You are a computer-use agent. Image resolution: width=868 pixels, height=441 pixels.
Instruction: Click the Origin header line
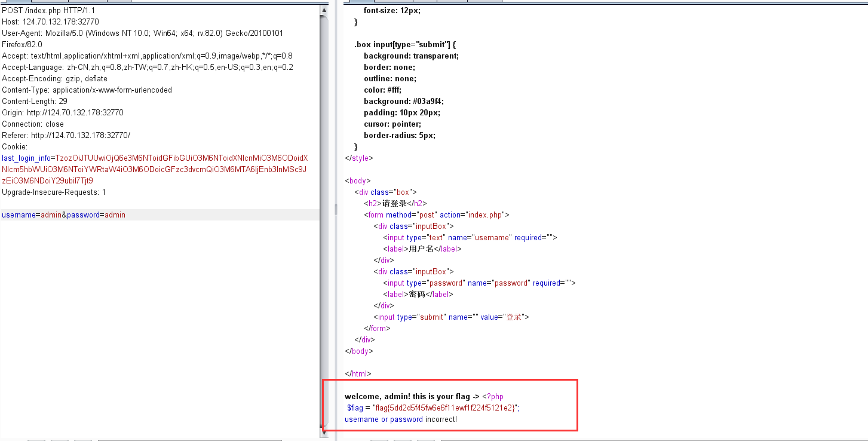coord(63,113)
